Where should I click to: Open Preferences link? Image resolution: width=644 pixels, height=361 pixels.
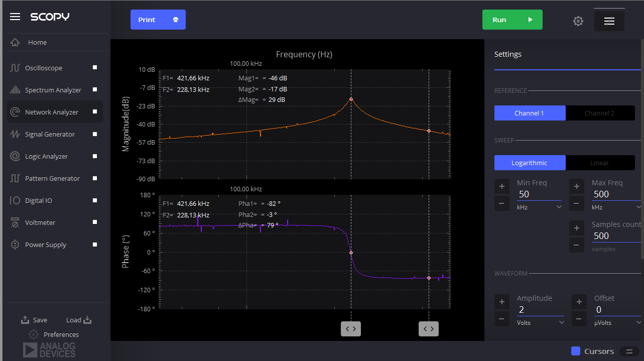(x=61, y=334)
